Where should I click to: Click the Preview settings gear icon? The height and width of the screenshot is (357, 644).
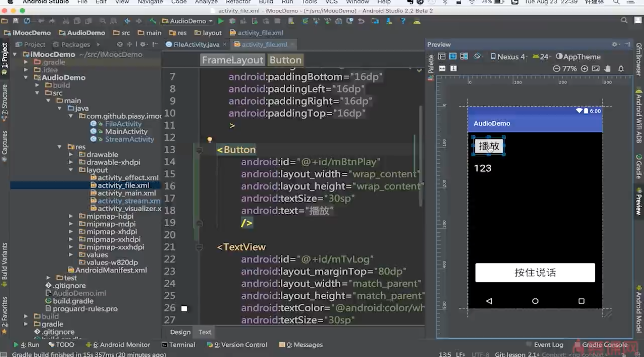(614, 44)
